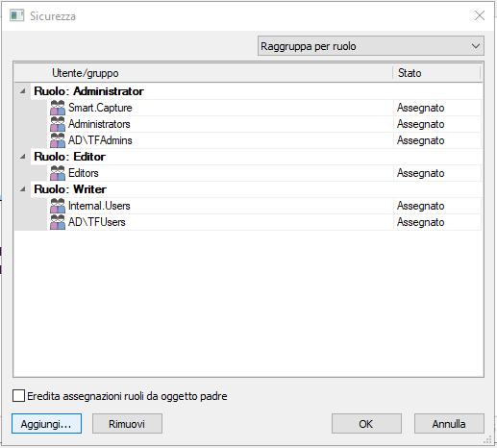
Task: Click the Smart.Capture group icon
Action: tap(58, 108)
